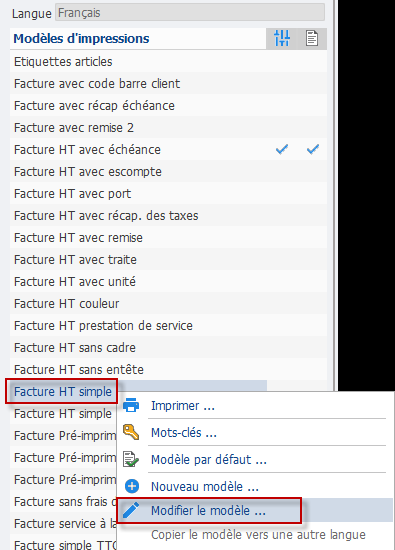This screenshot has height=550, width=395.
Task: Choose Copier le modèle vers une autre langue
Action: pos(258,535)
